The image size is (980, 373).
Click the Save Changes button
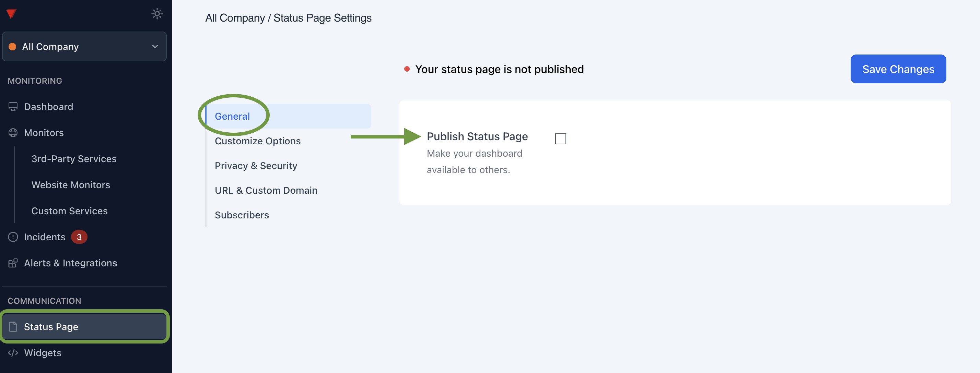[898, 69]
